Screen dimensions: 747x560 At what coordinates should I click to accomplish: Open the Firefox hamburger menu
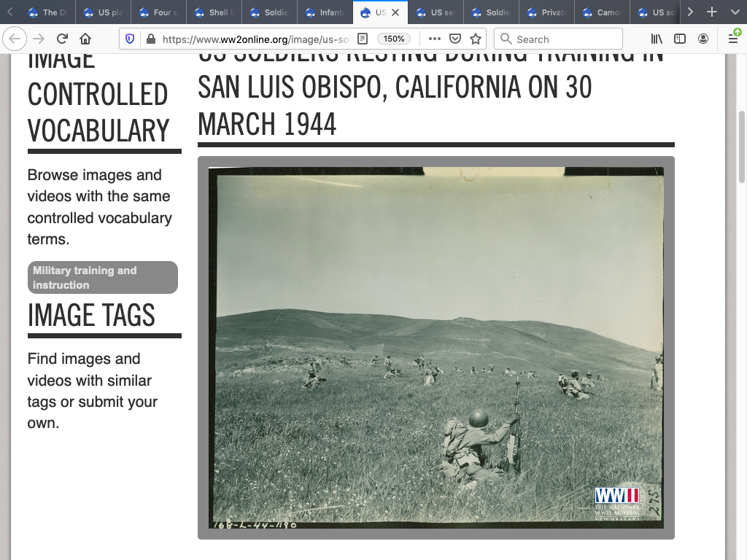[733, 39]
